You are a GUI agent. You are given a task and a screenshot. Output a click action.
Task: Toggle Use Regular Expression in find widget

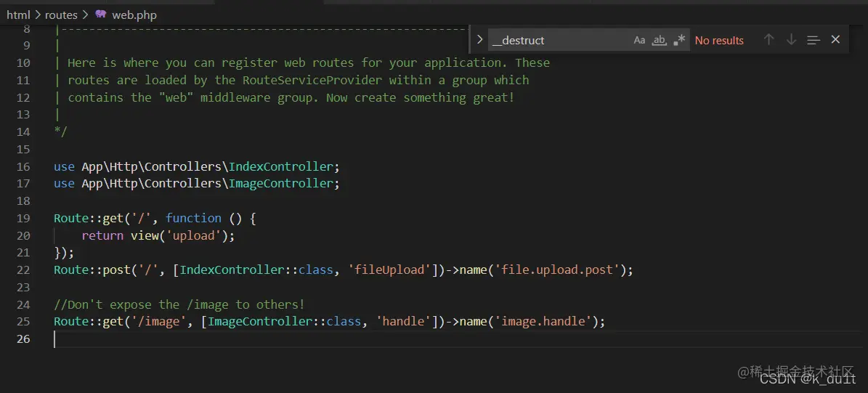point(679,40)
